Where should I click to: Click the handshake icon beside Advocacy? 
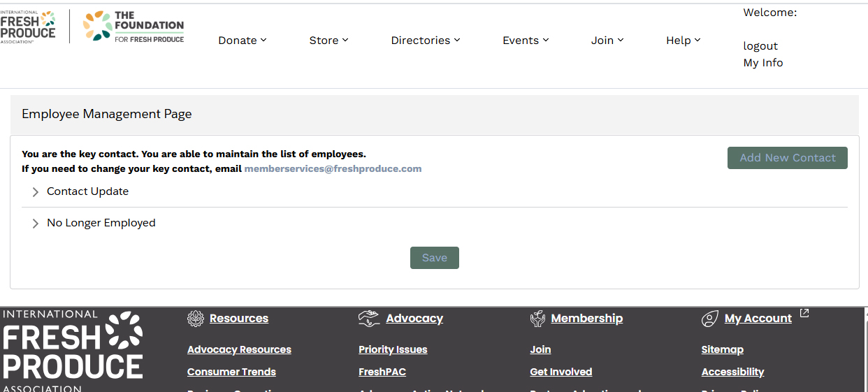click(x=369, y=319)
